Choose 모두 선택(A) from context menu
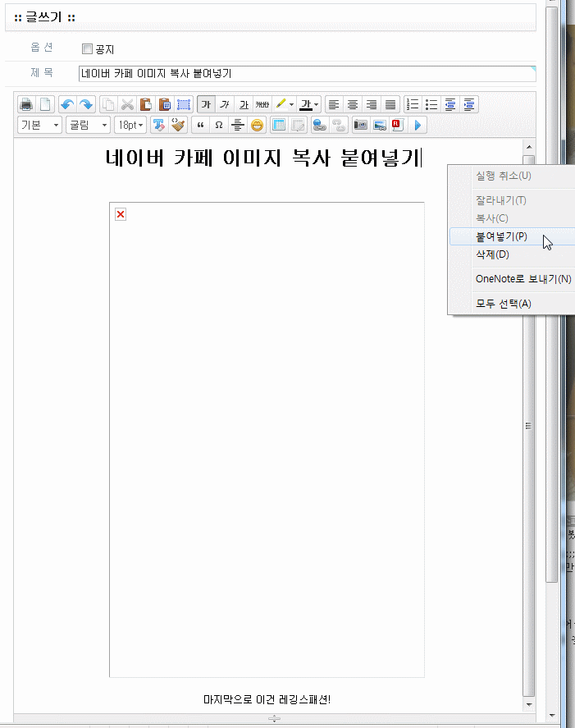This screenshot has height=728, width=575. tap(503, 304)
